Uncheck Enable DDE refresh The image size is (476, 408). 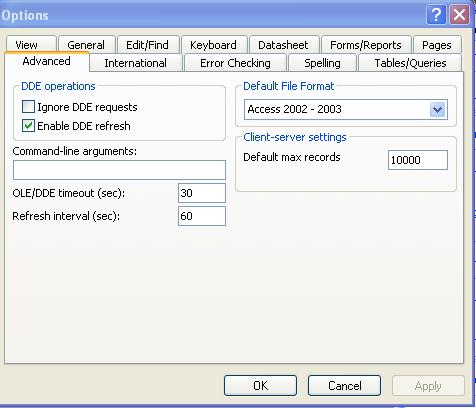tap(28, 126)
